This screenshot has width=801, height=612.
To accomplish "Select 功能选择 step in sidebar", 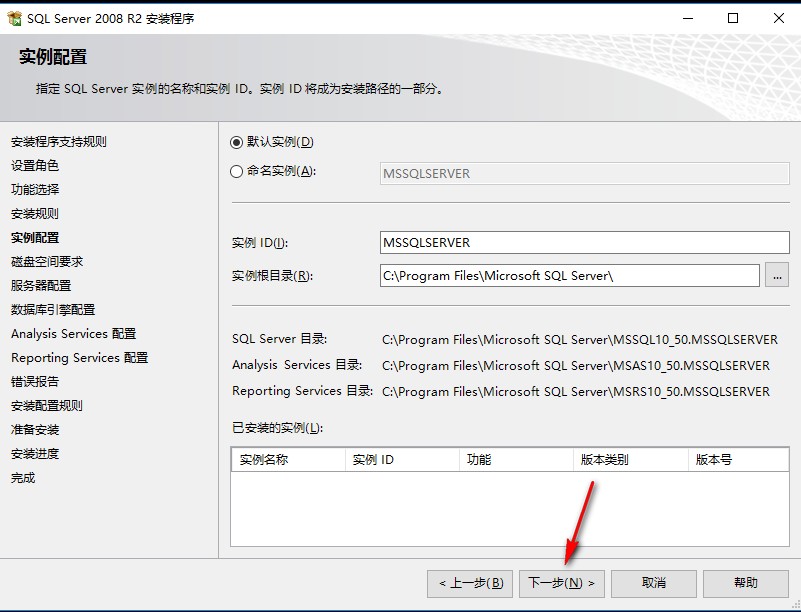I will click(35, 190).
